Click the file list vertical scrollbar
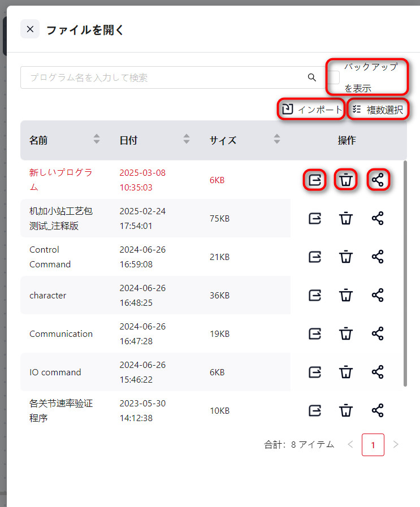420x507 pixels. (x=405, y=271)
